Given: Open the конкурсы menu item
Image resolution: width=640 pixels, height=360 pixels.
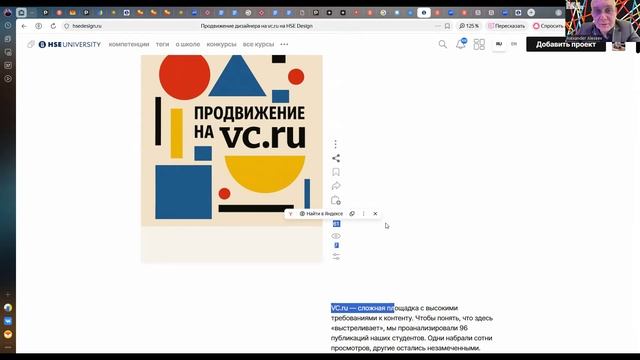Looking at the screenshot, I should [x=221, y=44].
